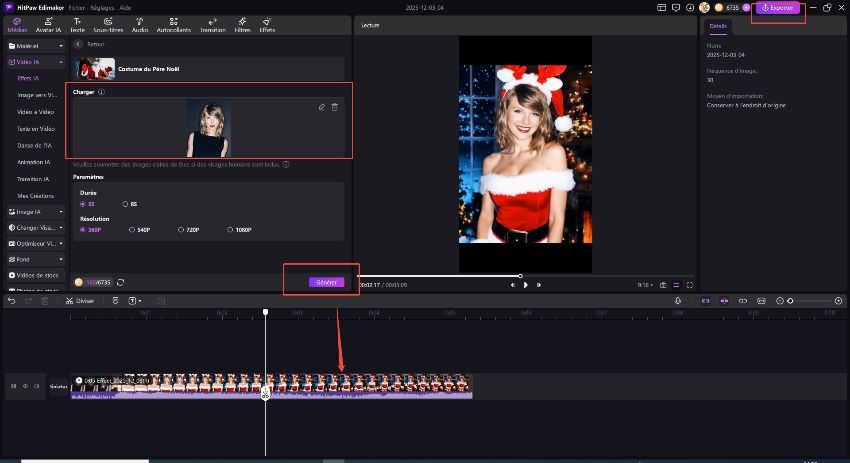This screenshot has height=463, width=850.
Task: Select 360P resolution
Action: 91,230
